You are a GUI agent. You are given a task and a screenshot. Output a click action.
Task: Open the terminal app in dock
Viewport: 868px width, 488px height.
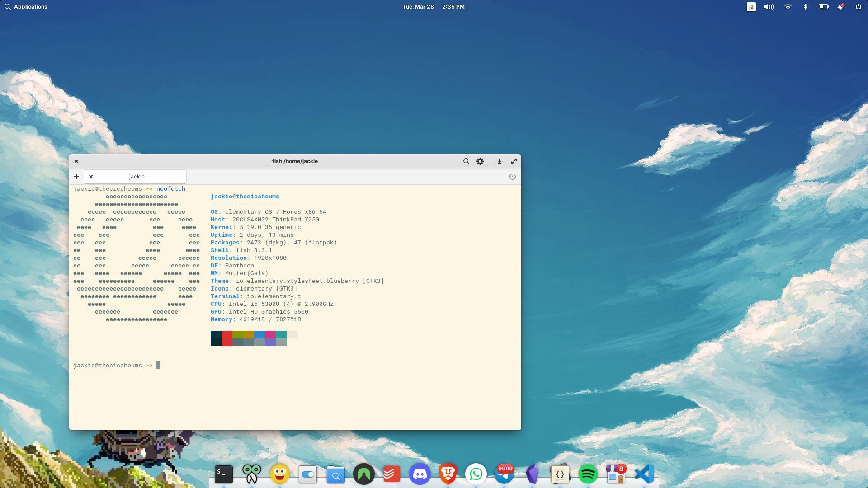[x=222, y=474]
